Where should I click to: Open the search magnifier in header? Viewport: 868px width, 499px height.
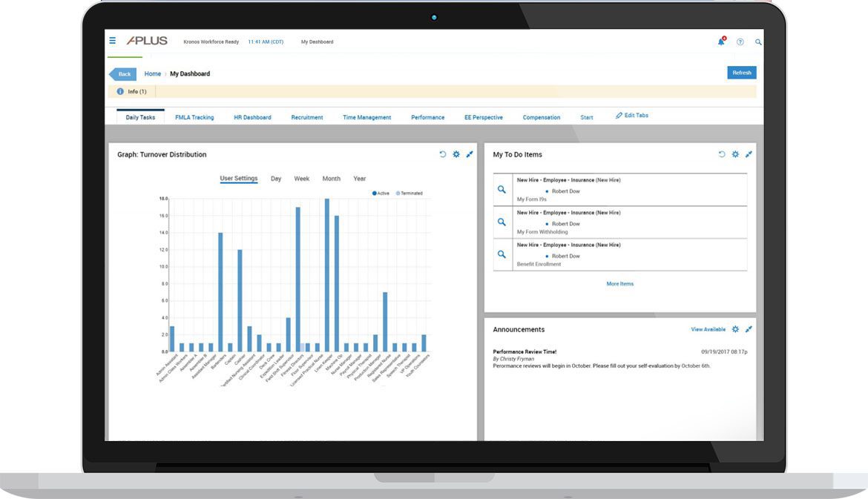pos(758,42)
